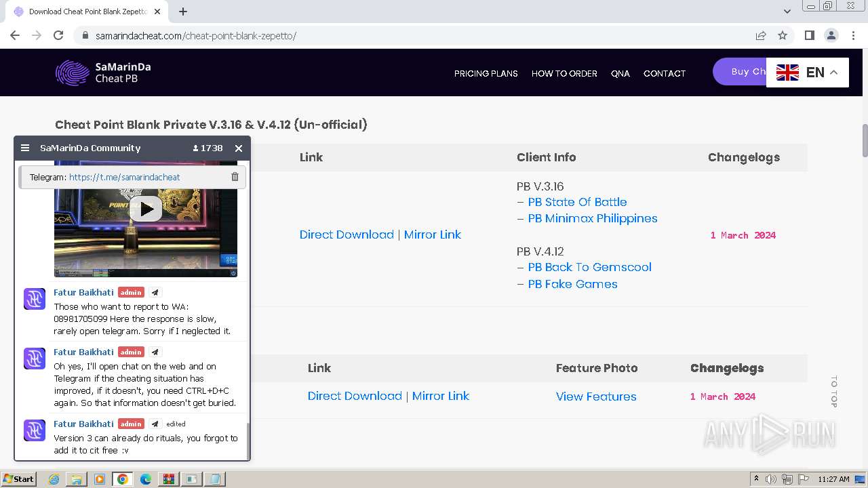Open HOW TO ORDER menu item
Screen dimensions: 868x488
[x=564, y=73]
